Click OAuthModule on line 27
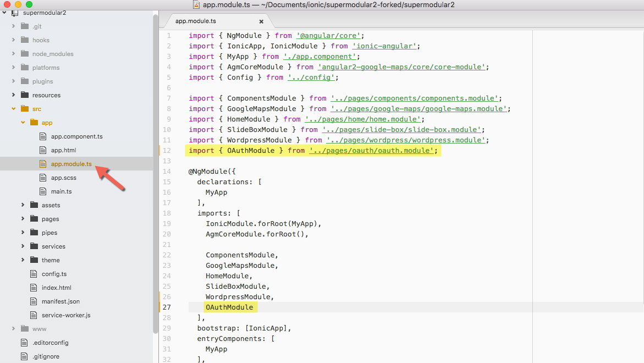The height and width of the screenshot is (363, 644). click(229, 307)
